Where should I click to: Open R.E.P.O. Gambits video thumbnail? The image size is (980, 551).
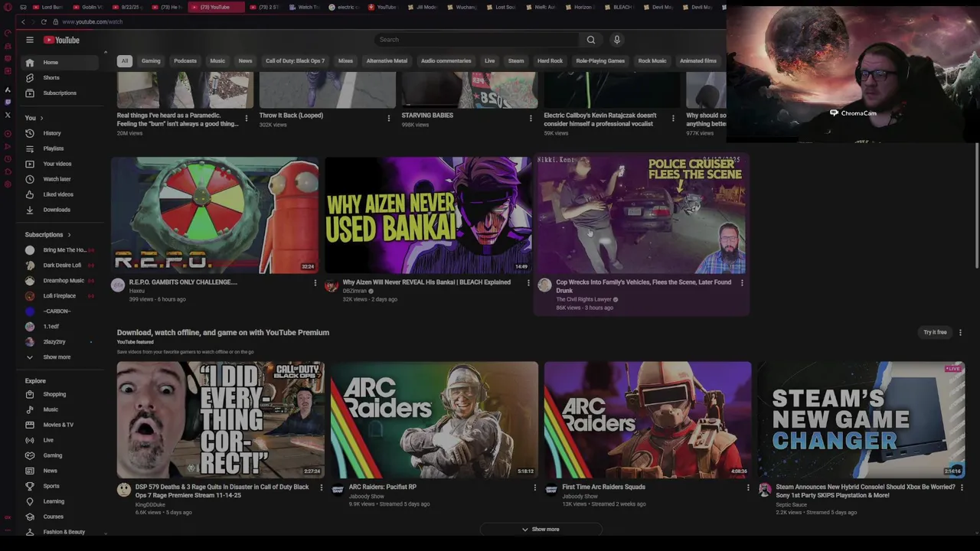click(x=215, y=215)
